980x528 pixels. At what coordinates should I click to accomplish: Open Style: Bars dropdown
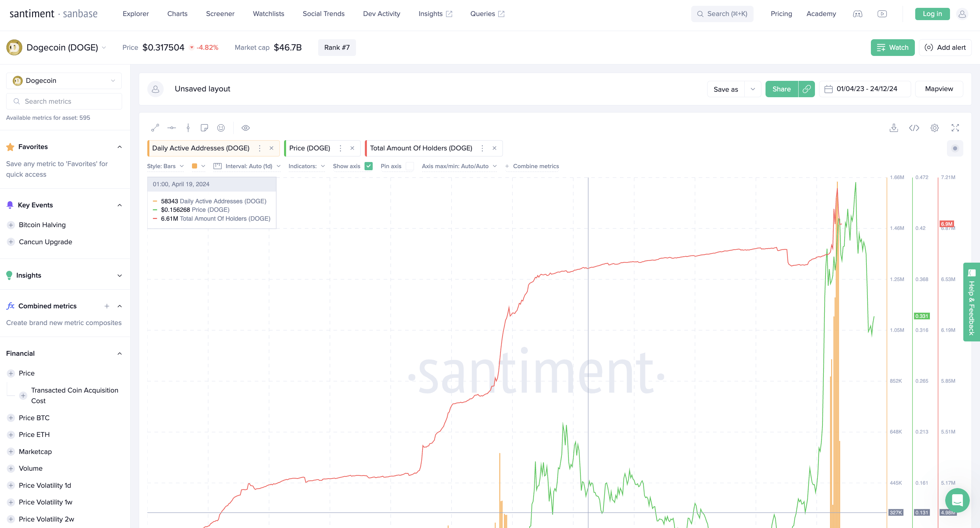pos(165,166)
